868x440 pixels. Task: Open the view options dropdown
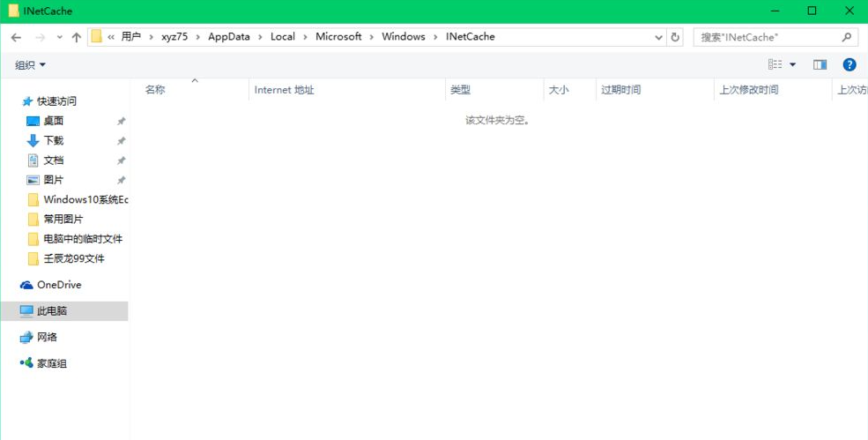(x=792, y=64)
